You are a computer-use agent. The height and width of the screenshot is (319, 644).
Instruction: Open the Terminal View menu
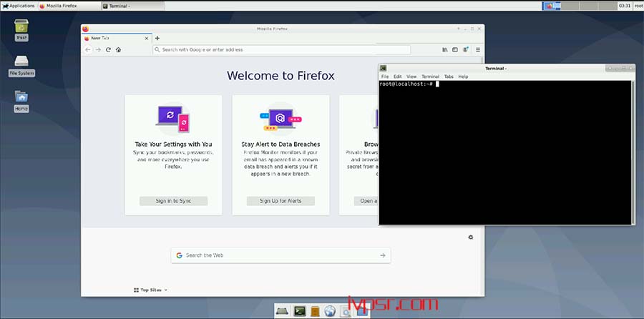click(x=411, y=77)
